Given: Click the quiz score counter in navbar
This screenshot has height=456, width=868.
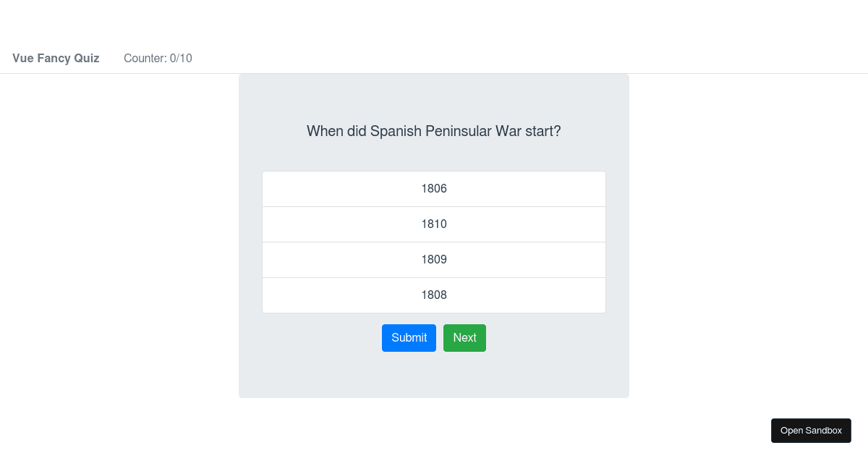Looking at the screenshot, I should click(x=158, y=58).
